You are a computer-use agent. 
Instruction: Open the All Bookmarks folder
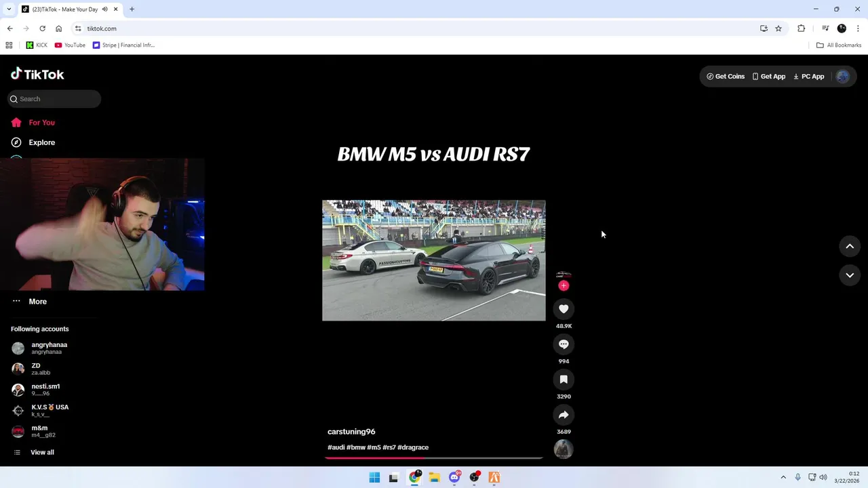tap(839, 45)
